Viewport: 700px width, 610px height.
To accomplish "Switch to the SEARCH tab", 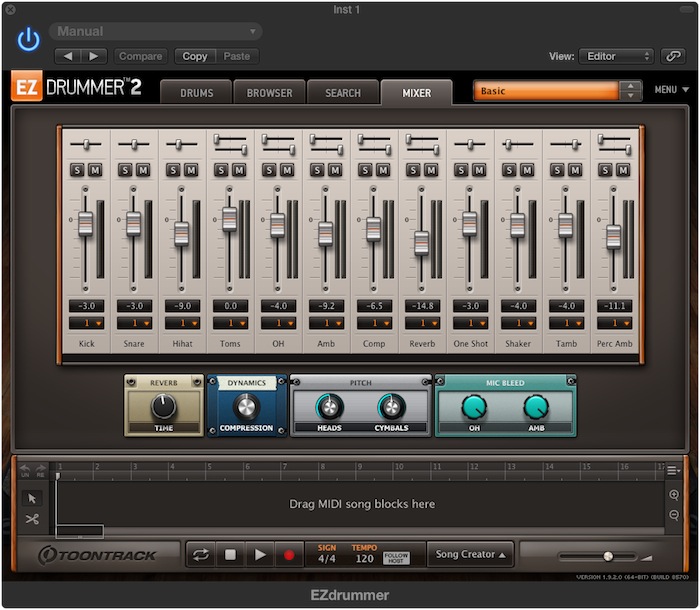I will click(343, 93).
